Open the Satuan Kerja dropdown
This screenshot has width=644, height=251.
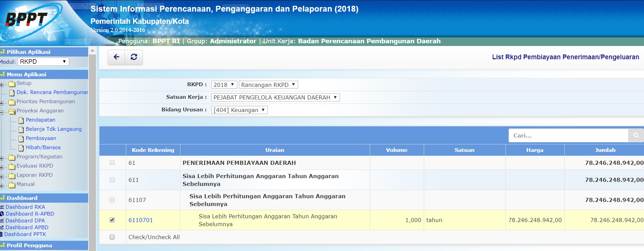275,97
